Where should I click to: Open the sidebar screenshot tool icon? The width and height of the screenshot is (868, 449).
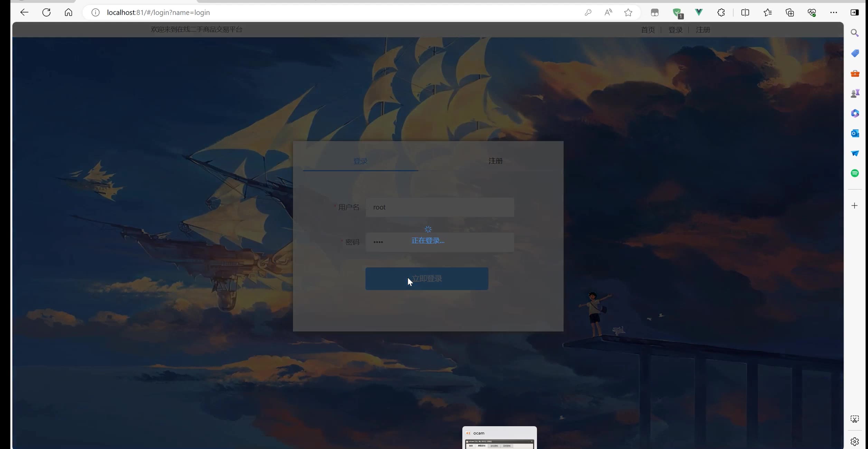(x=855, y=419)
